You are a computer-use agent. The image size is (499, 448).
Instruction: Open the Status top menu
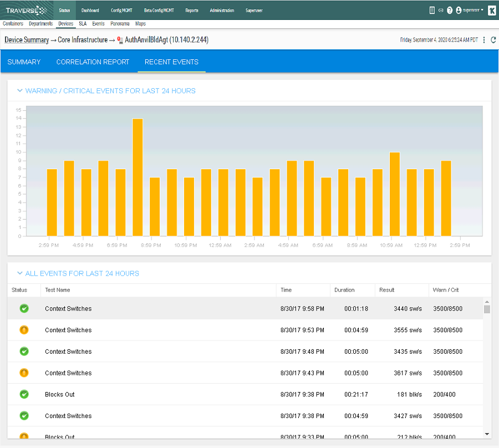[x=64, y=10]
